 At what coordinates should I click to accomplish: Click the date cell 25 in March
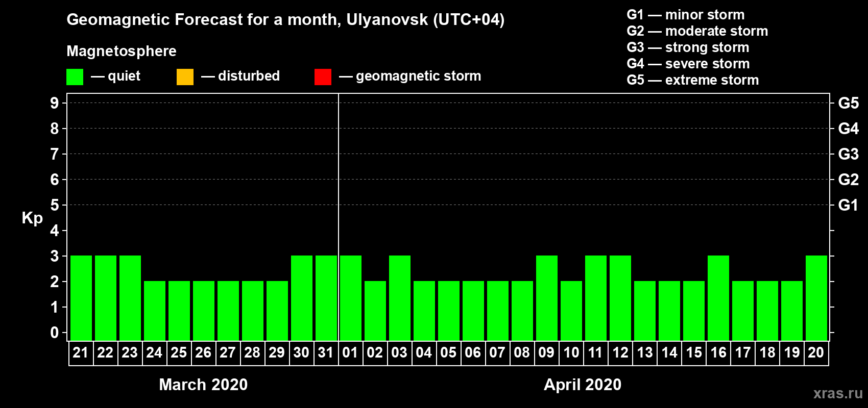coord(179,353)
